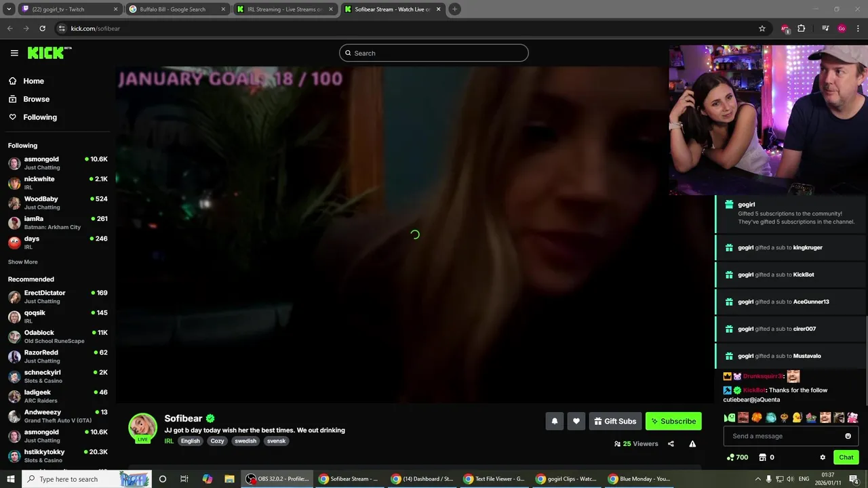Open Odablock Old School RuneScape channel
Screen dimensions: 868x488
tap(58, 336)
